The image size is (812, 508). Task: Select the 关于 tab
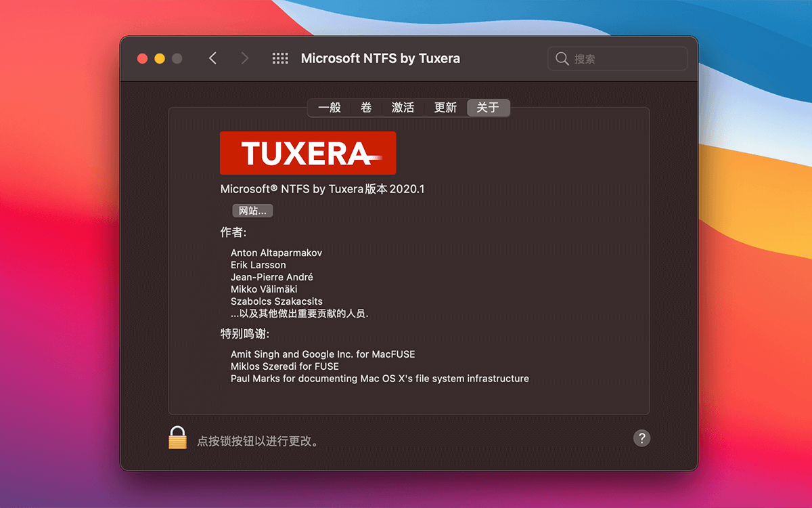(488, 108)
